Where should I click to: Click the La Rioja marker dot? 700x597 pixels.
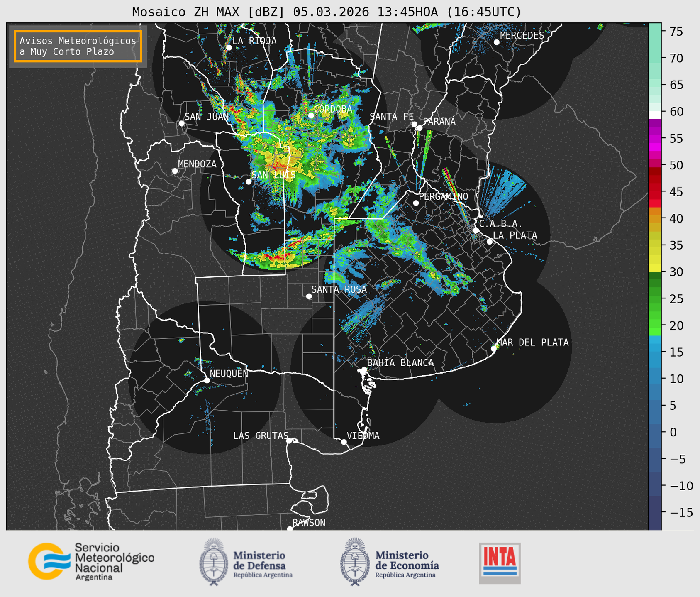[229, 48]
